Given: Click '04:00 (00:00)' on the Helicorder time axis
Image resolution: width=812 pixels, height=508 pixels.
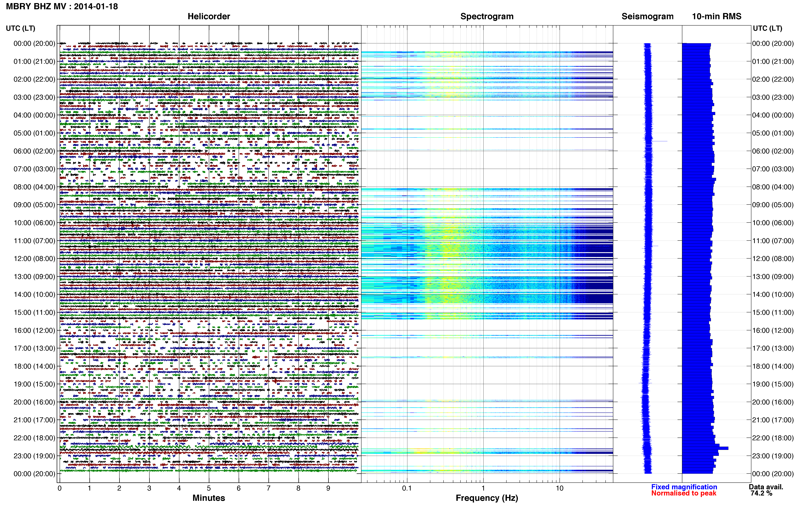Looking at the screenshot, I should click(34, 115).
